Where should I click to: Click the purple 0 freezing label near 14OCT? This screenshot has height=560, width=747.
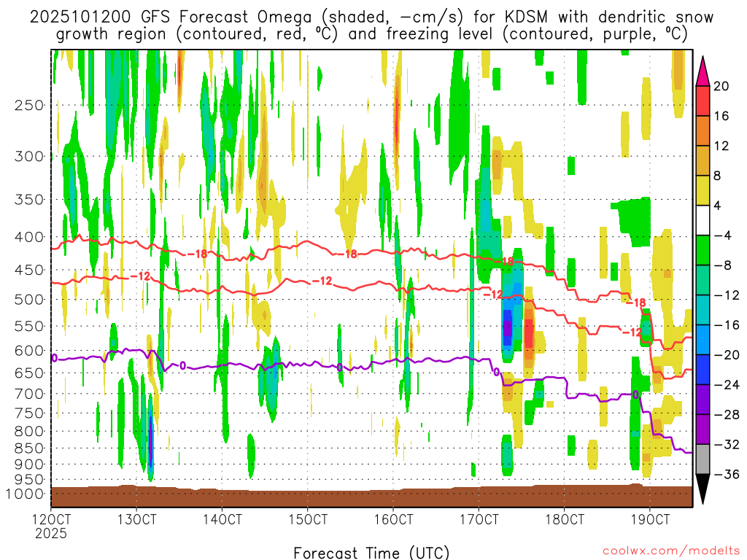[183, 366]
